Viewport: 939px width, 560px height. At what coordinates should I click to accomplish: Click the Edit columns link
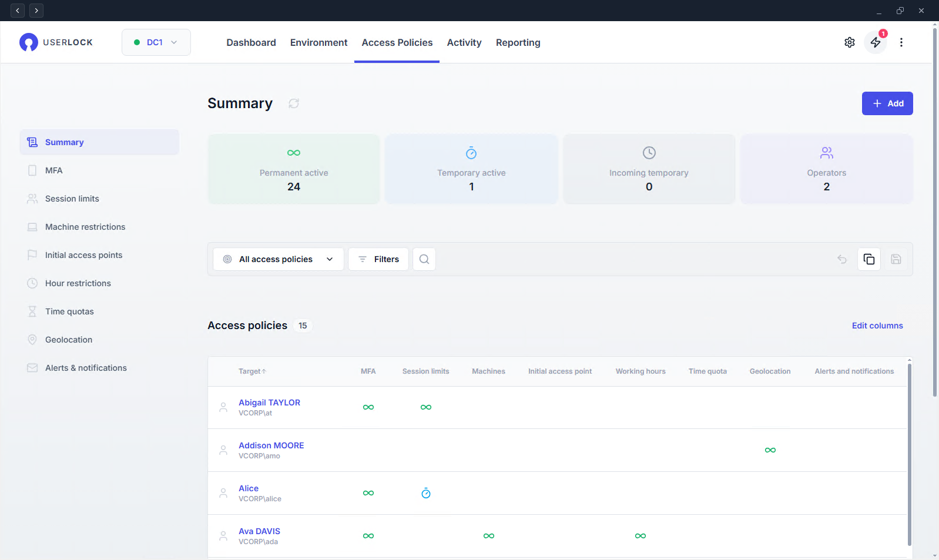877,326
